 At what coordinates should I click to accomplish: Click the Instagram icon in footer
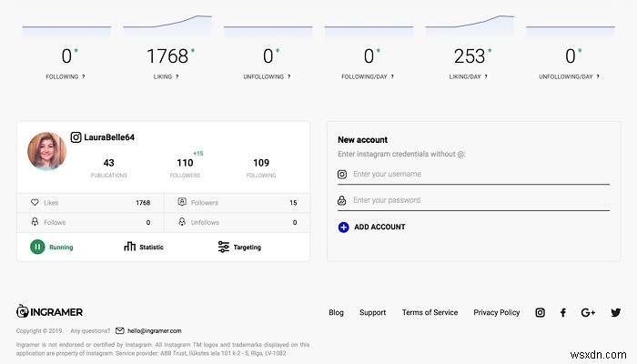(540, 312)
